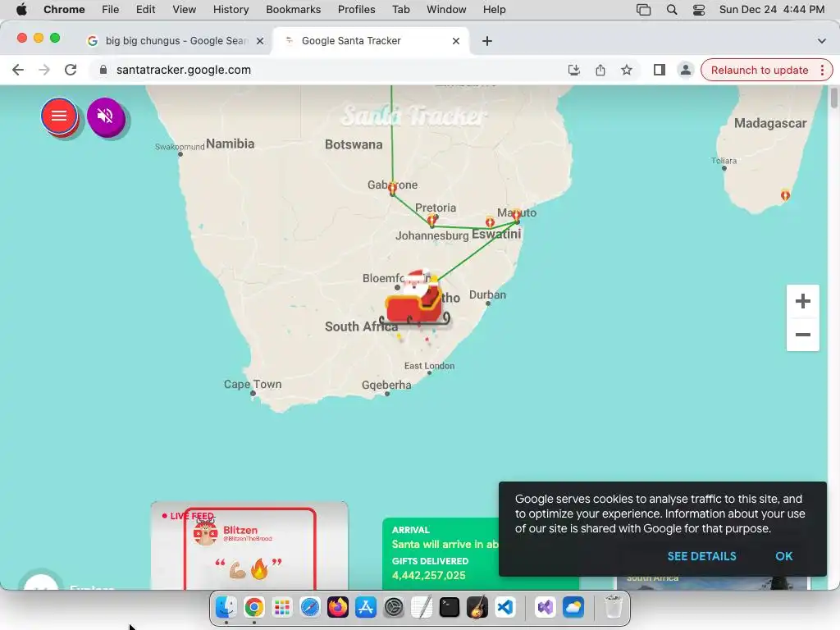This screenshot has width=840, height=630.
Task: Click the gift marker at Pretoria
Action: pyautogui.click(x=431, y=220)
